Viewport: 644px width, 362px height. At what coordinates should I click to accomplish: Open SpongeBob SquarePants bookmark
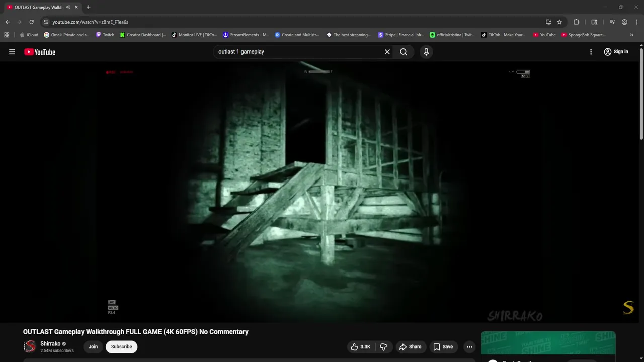584,35
